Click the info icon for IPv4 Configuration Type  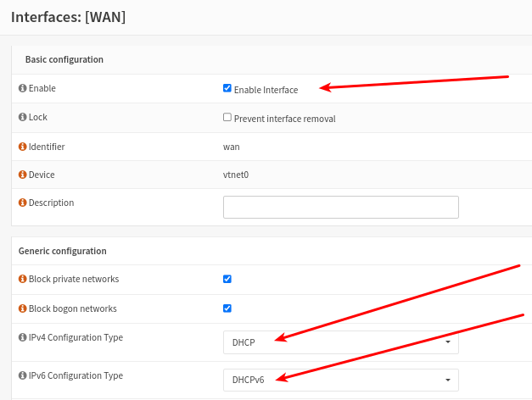(23, 337)
